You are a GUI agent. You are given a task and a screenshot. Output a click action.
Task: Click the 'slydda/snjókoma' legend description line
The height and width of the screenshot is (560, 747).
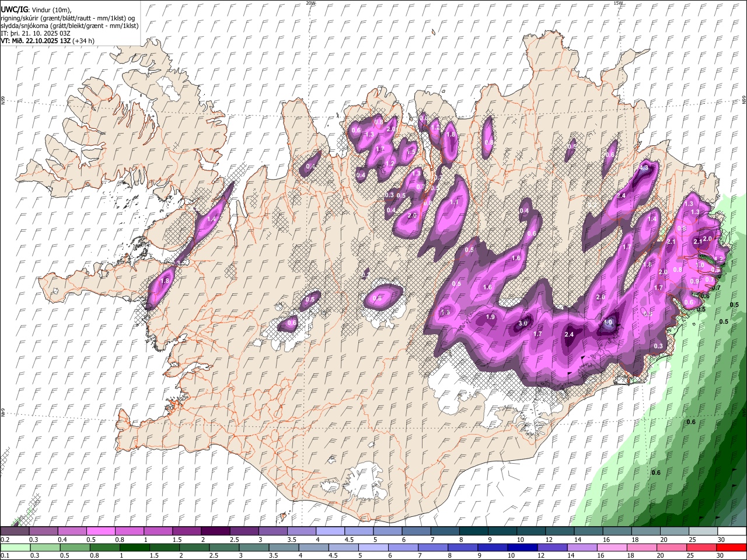coord(69,25)
